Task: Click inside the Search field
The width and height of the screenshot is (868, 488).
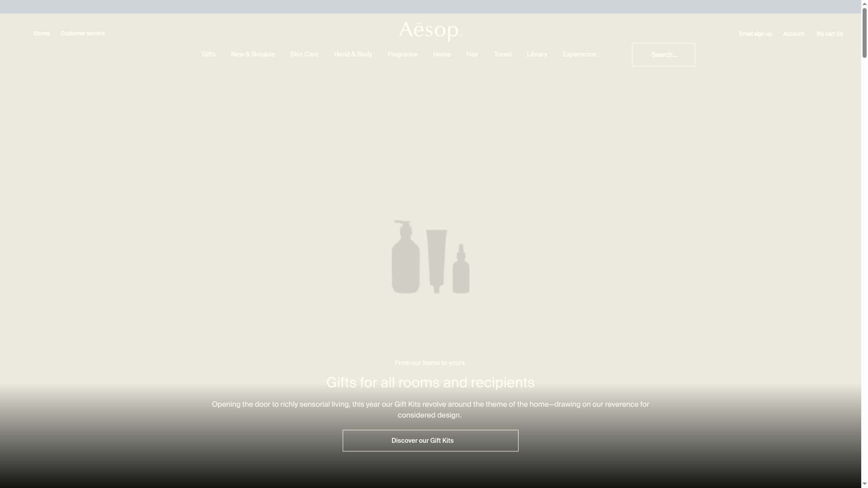Action: tap(663, 54)
